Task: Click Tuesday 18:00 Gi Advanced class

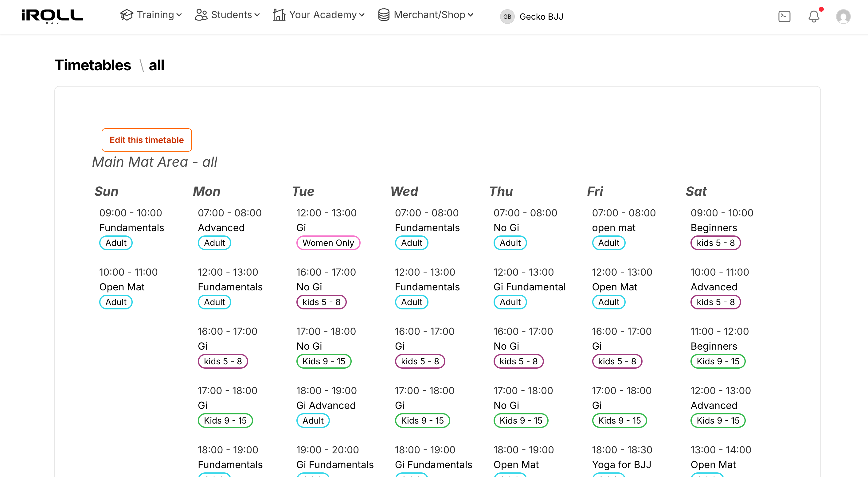Action: pos(326,405)
